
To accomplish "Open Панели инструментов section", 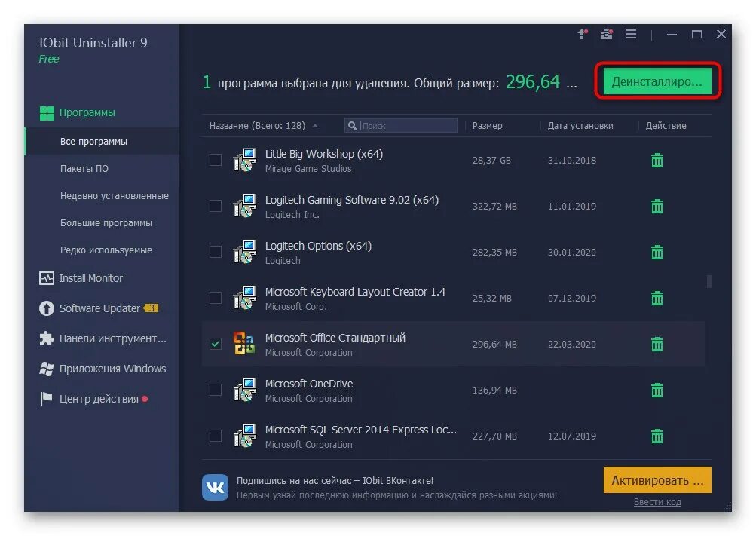I will 113,338.
